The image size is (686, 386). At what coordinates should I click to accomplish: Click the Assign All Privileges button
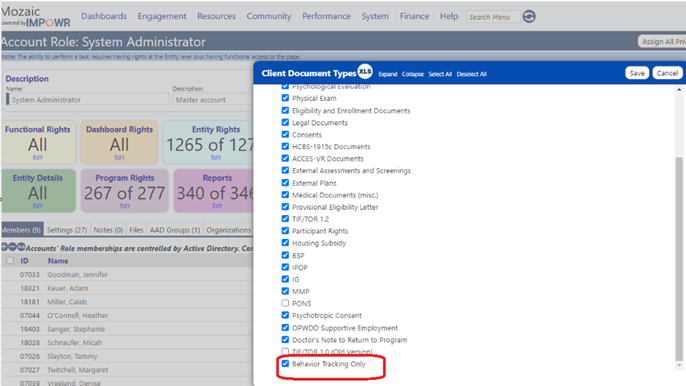point(662,42)
